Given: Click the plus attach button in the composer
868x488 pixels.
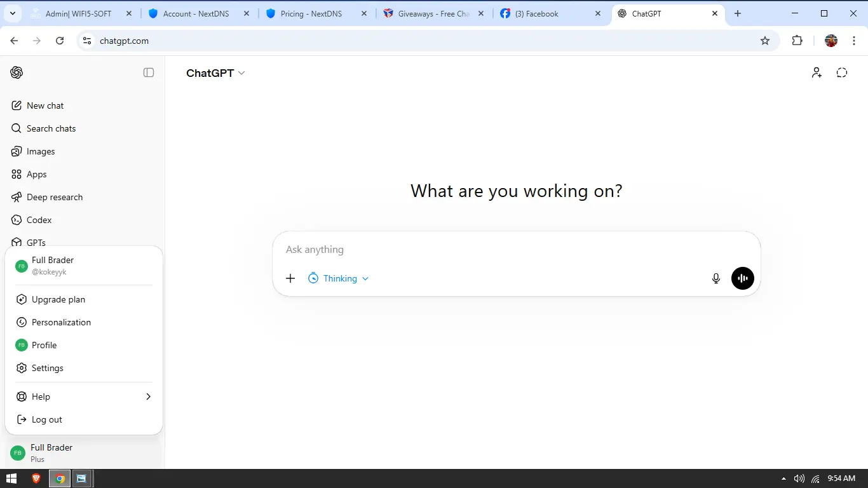Looking at the screenshot, I should point(290,278).
